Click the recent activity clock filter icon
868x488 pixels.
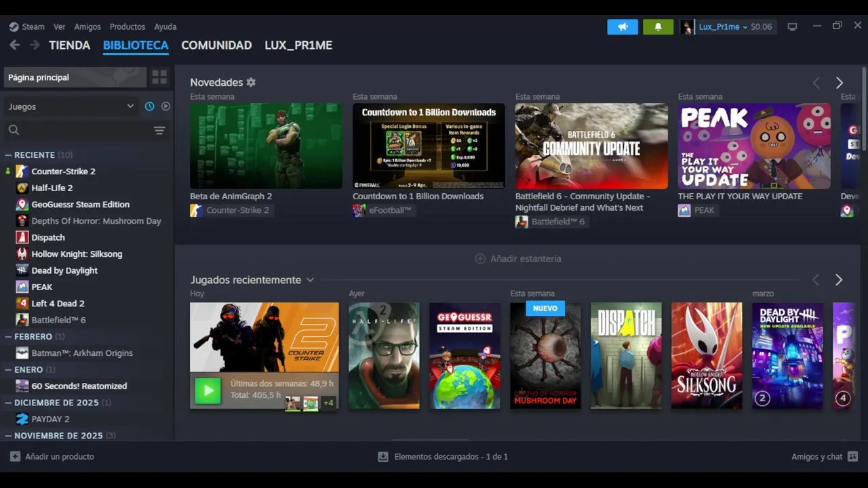pos(149,106)
